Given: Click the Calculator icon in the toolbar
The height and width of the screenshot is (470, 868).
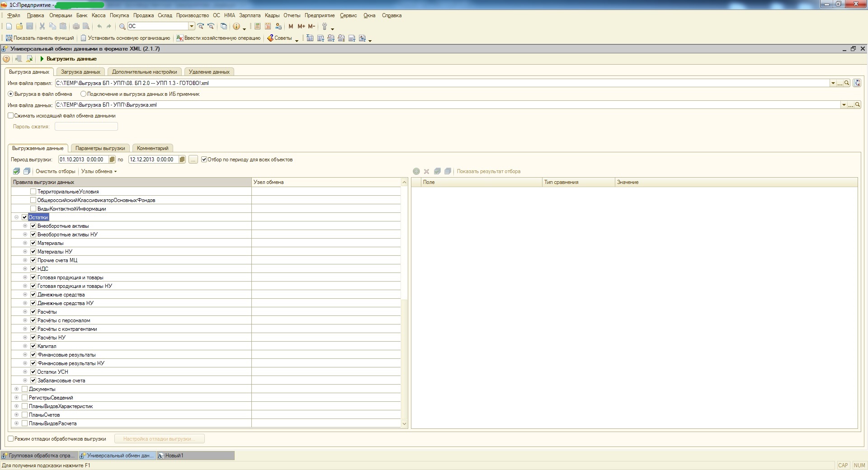Looking at the screenshot, I should tap(258, 26).
